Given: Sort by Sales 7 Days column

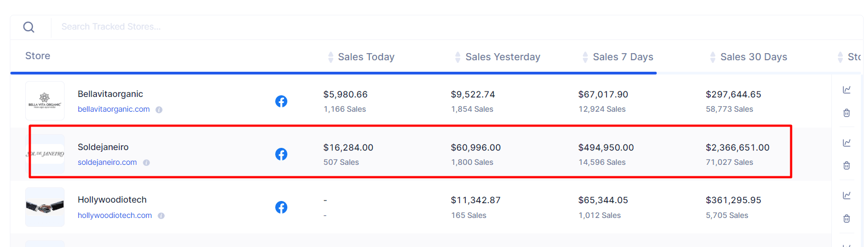Looking at the screenshot, I should [622, 57].
